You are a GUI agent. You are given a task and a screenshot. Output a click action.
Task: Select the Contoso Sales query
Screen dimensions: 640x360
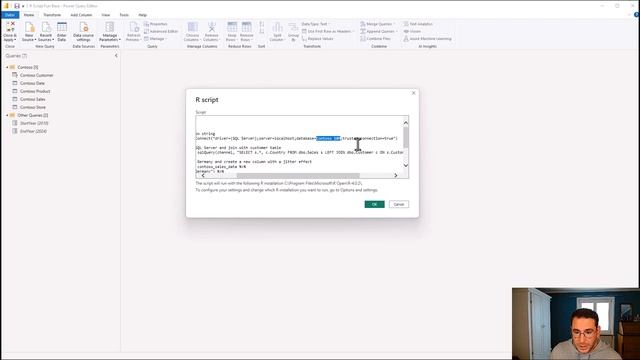click(29, 99)
